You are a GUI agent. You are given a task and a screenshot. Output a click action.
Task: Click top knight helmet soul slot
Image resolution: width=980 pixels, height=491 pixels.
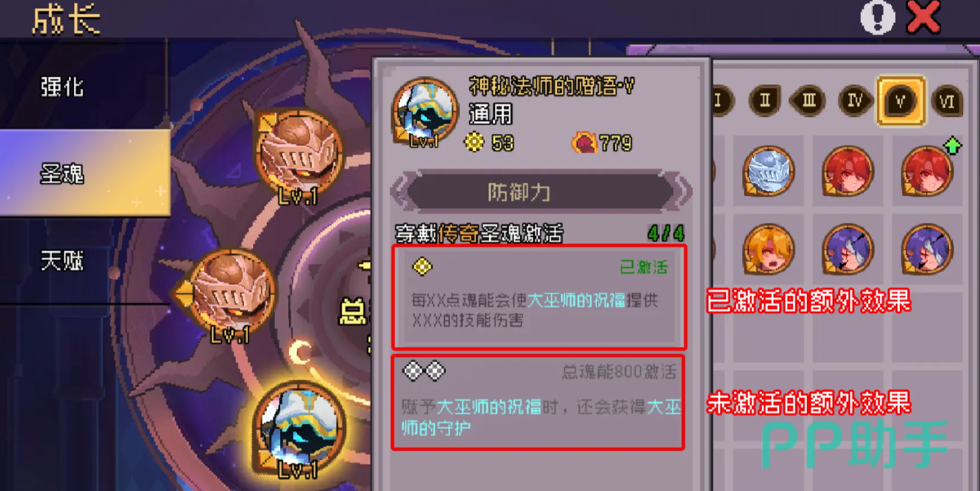pyautogui.click(x=298, y=154)
